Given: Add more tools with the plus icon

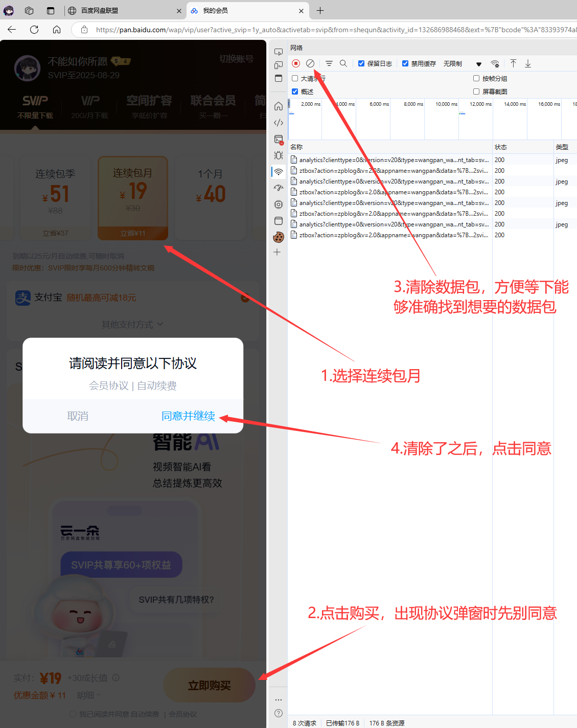Looking at the screenshot, I should pyautogui.click(x=277, y=252).
